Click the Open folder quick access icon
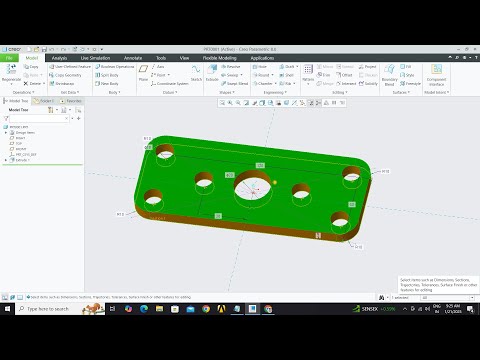480x360 pixels. 36,49
